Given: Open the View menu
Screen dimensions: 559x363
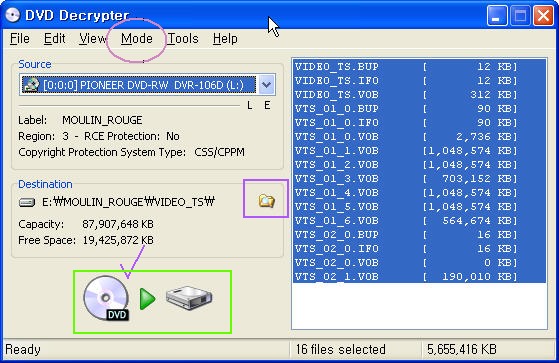Looking at the screenshot, I should [93, 39].
